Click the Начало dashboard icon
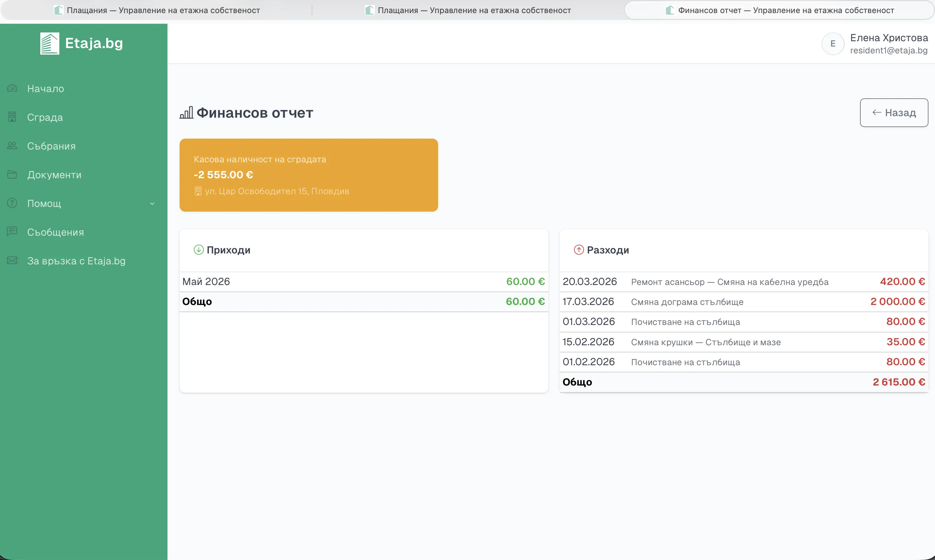The height and width of the screenshot is (560, 935). click(12, 88)
